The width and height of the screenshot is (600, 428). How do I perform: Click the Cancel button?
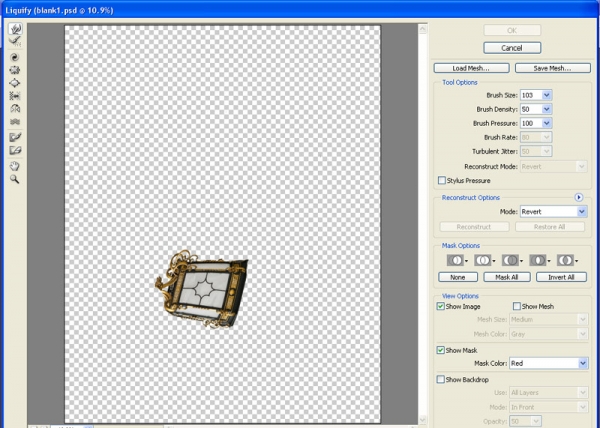[512, 48]
